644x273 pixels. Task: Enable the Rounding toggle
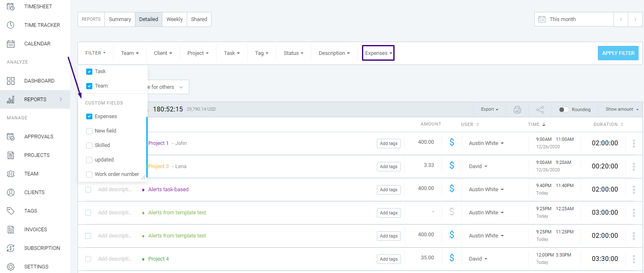[564, 109]
